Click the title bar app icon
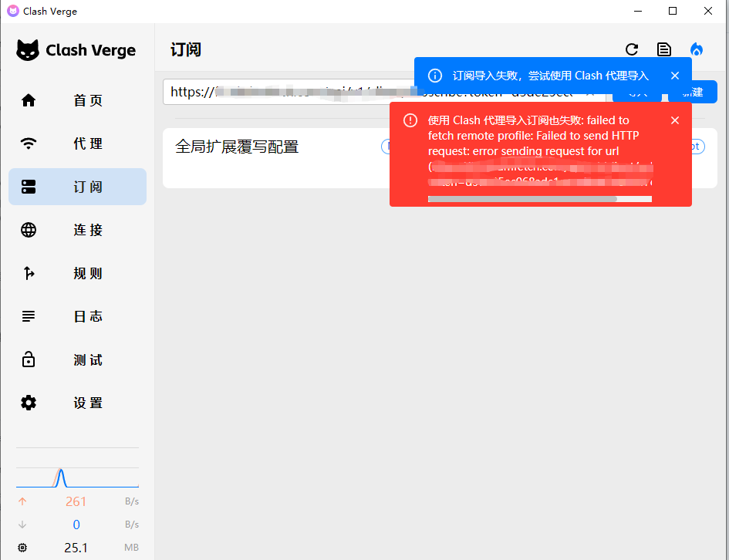Image resolution: width=729 pixels, height=560 pixels. [13, 11]
